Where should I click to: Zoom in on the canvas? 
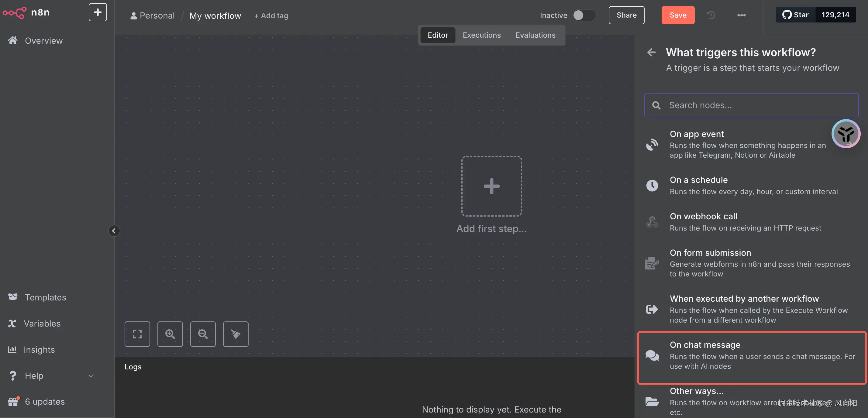(x=170, y=334)
